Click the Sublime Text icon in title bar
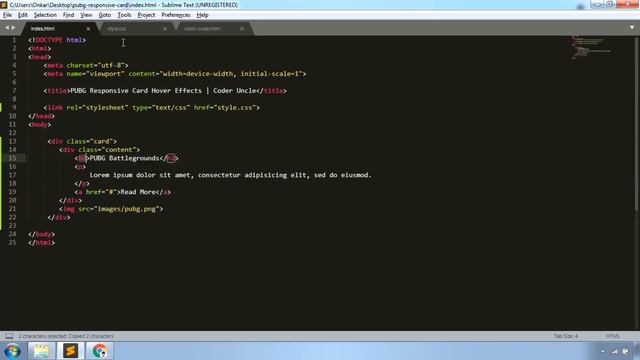This screenshot has width=640, height=360. pos(4,5)
